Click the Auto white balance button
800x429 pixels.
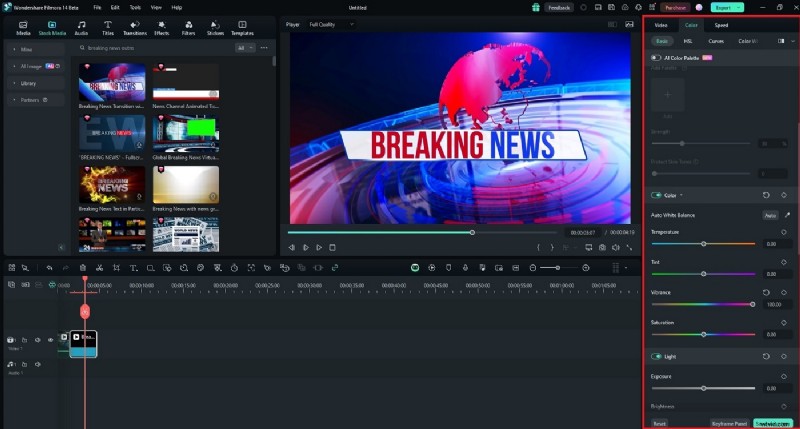tap(770, 215)
